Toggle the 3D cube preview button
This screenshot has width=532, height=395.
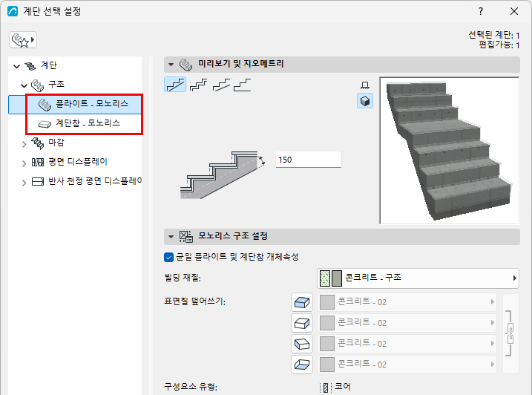[365, 101]
